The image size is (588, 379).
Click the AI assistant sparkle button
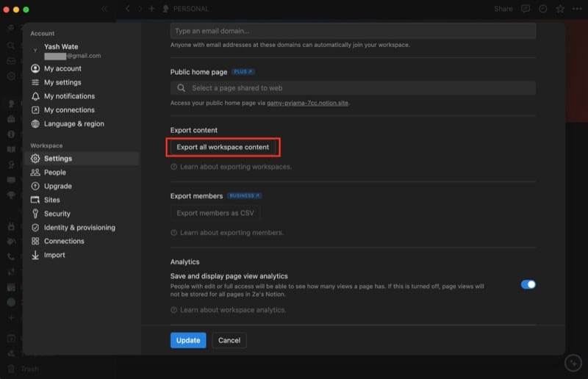pyautogui.click(x=573, y=364)
